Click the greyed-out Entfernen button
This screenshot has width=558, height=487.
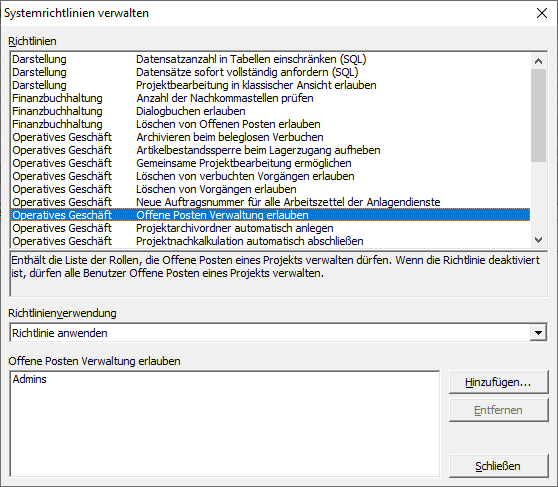(498, 410)
